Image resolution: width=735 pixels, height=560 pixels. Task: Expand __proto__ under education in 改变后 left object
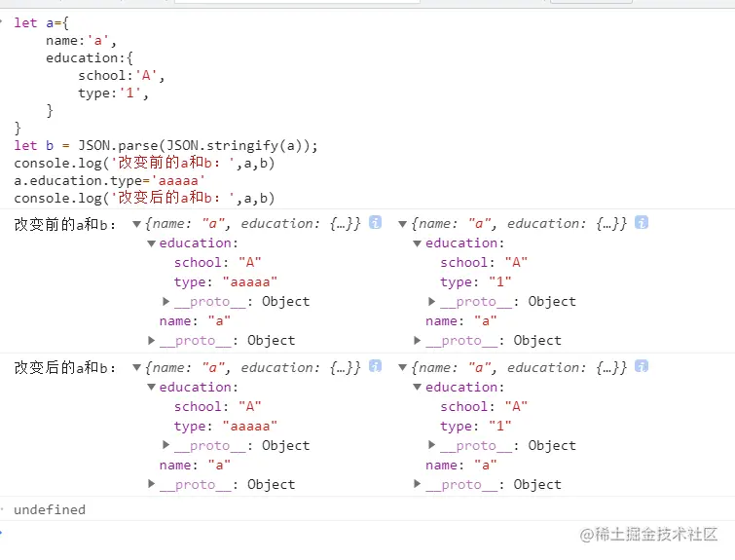tap(165, 445)
